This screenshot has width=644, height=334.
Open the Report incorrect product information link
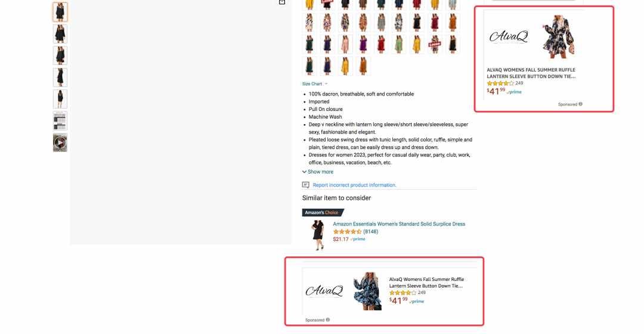click(354, 185)
